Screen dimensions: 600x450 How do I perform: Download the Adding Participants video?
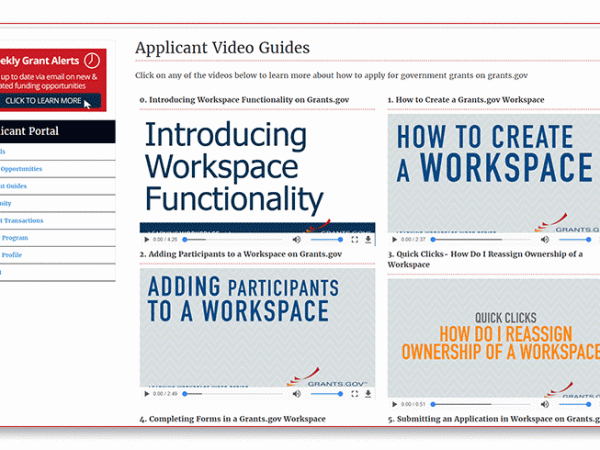pos(368,394)
